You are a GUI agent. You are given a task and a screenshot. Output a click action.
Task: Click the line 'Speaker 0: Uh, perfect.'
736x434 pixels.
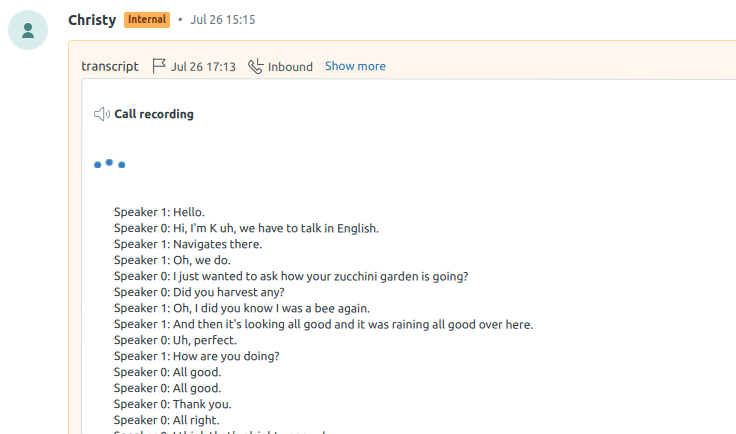pyautogui.click(x=175, y=340)
